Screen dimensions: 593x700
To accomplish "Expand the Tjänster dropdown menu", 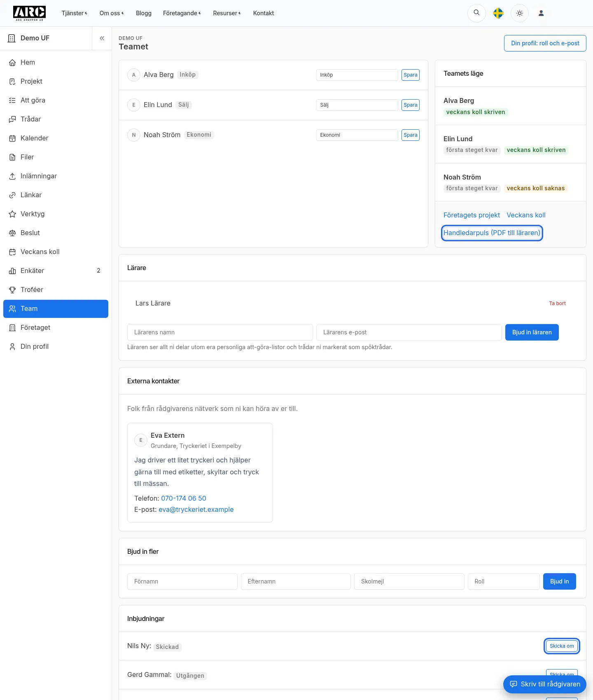I will coord(74,13).
